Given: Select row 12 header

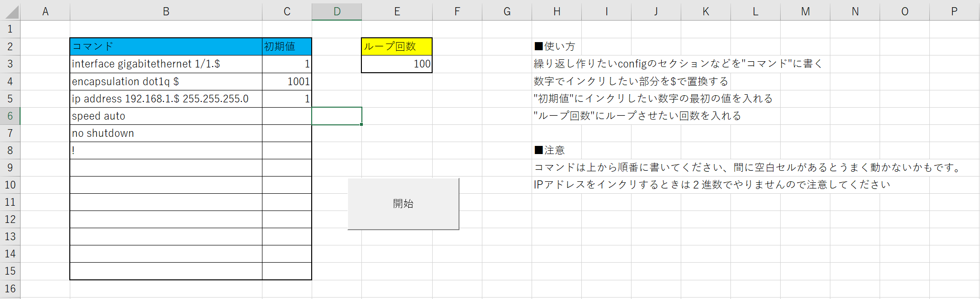Looking at the screenshot, I should point(10,219).
